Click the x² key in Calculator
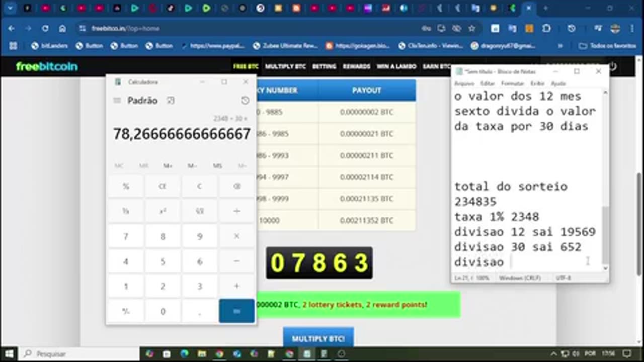This screenshot has width=644, height=362. (163, 211)
